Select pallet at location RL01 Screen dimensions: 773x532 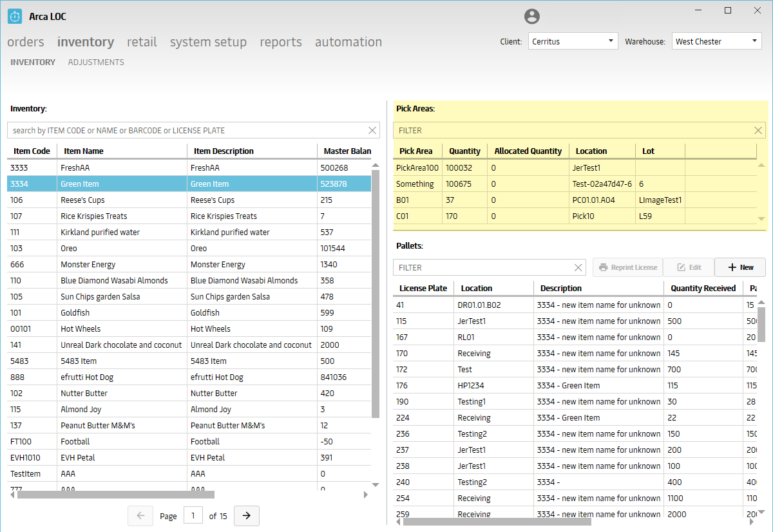[x=575, y=337]
